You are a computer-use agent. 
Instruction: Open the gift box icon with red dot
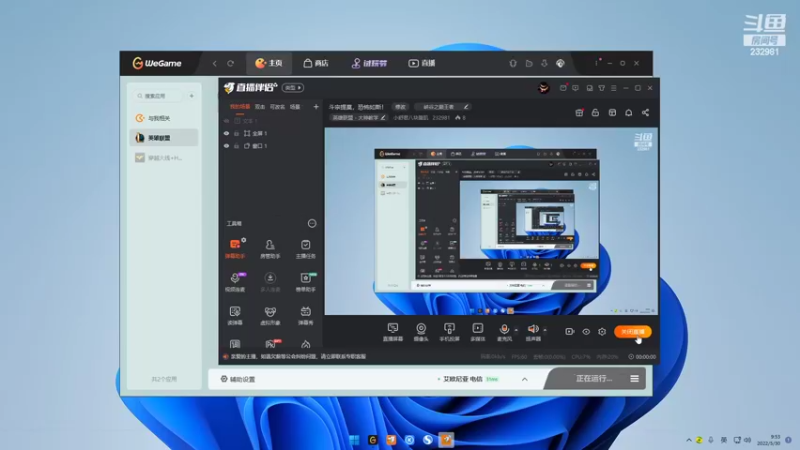tap(579, 112)
